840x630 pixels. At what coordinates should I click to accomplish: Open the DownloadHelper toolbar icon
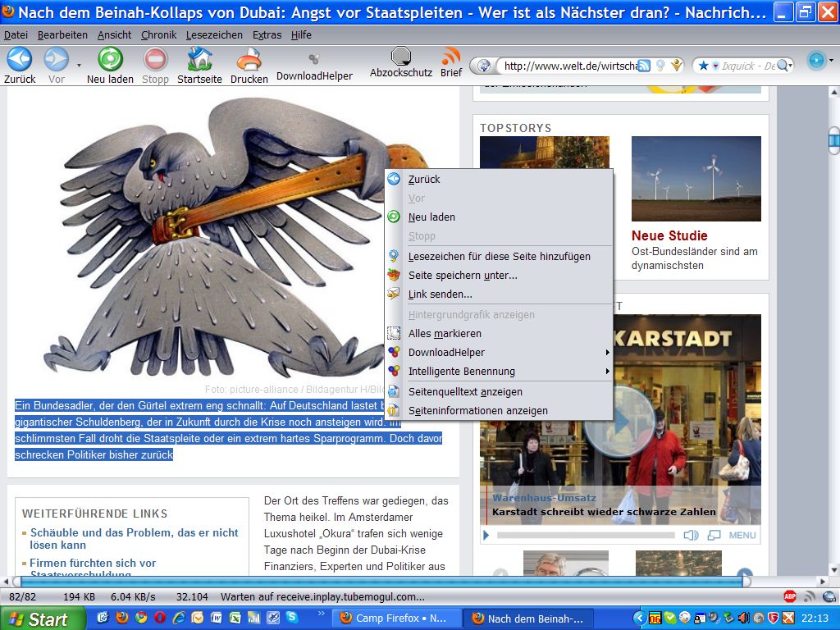pos(313,60)
